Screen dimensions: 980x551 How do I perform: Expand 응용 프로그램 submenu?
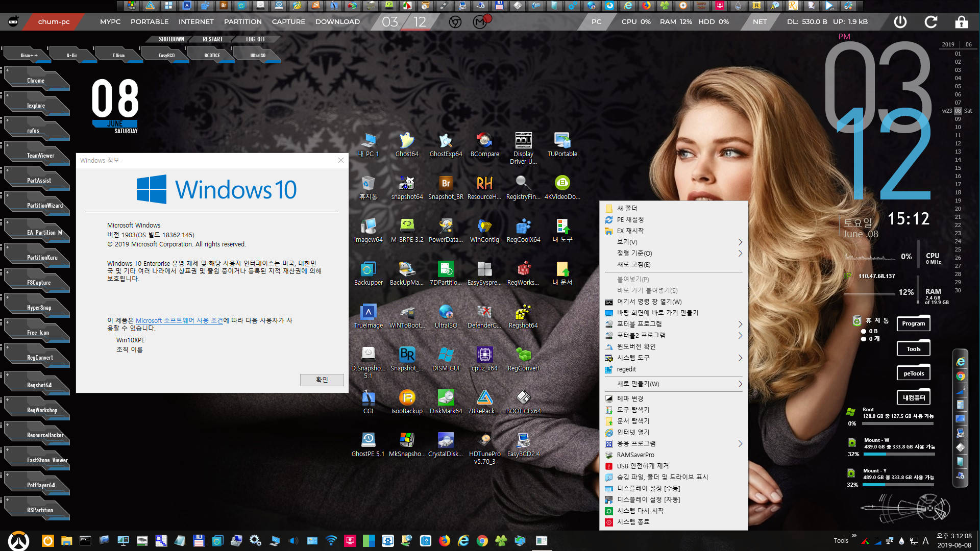tap(674, 443)
